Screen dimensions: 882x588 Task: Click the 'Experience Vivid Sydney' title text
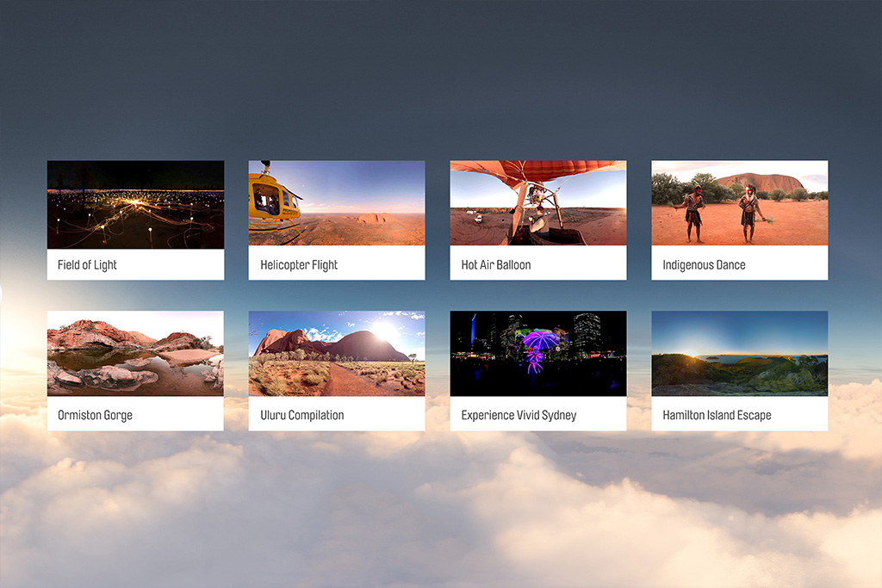click(519, 416)
